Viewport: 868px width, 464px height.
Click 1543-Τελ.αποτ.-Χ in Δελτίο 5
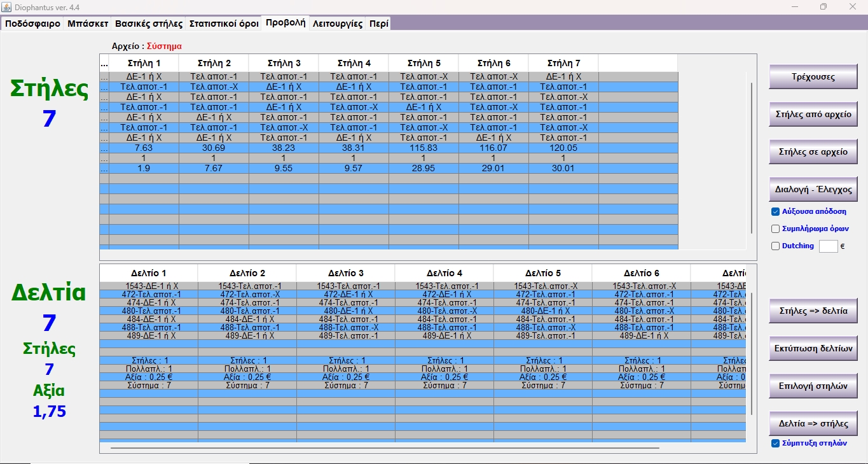click(x=542, y=286)
